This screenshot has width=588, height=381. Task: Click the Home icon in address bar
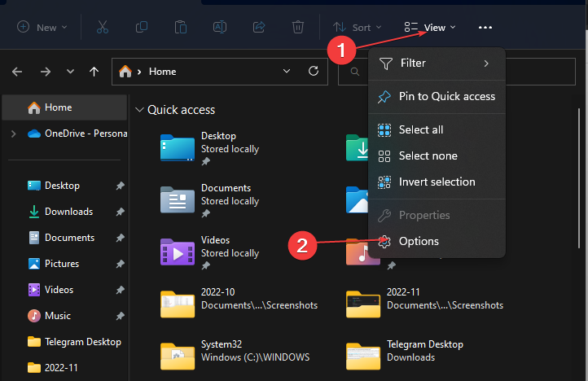125,72
